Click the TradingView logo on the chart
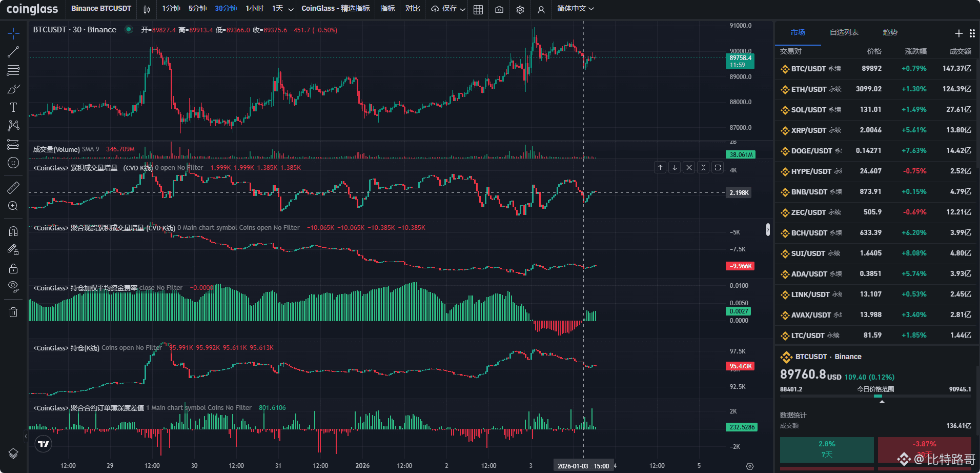This screenshot has width=980, height=473. tap(44, 444)
